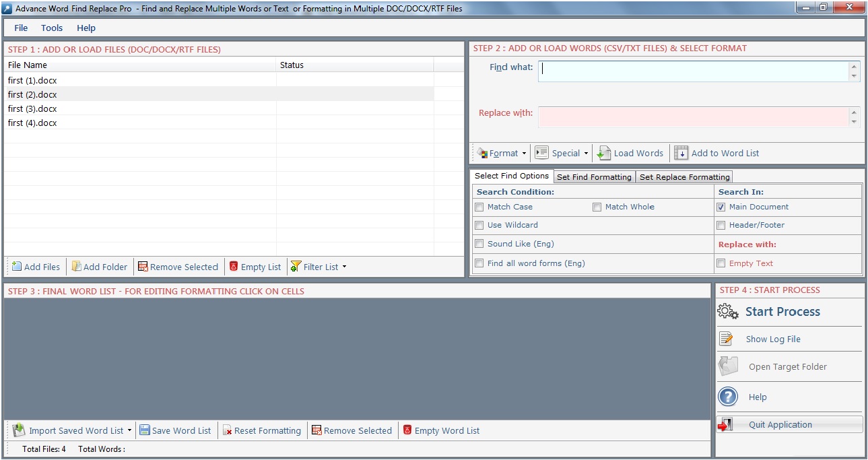This screenshot has width=868, height=460.
Task: Click the Empty List label
Action: [261, 267]
